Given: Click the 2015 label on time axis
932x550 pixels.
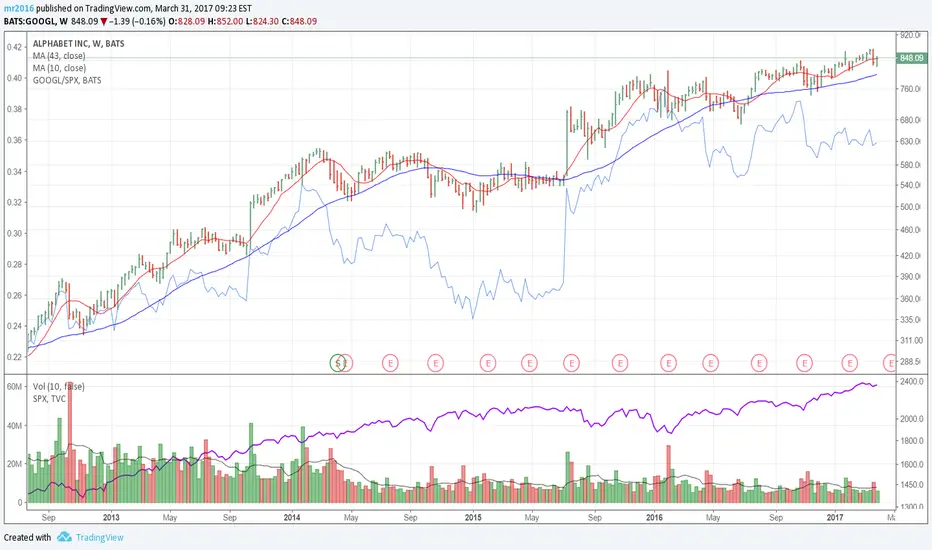Looking at the screenshot, I should (x=473, y=517).
